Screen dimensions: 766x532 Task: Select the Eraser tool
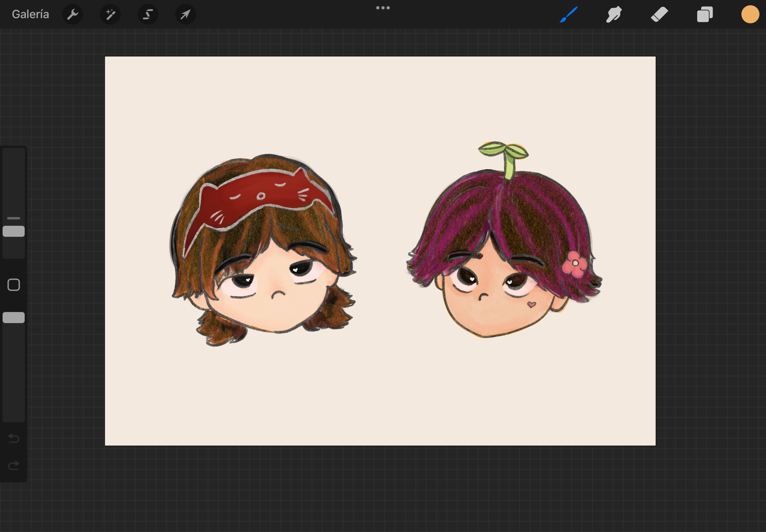coord(659,14)
